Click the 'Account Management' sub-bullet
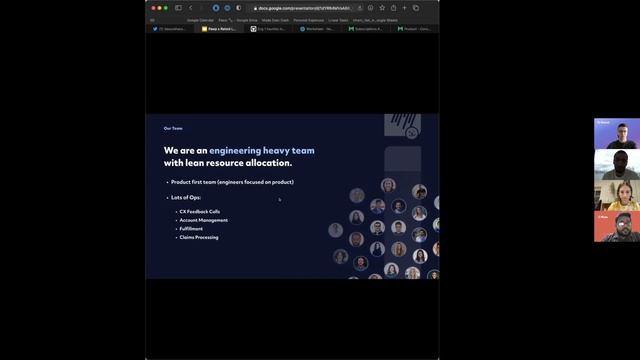Image resolution: width=640 pixels, height=360 pixels. (204, 220)
